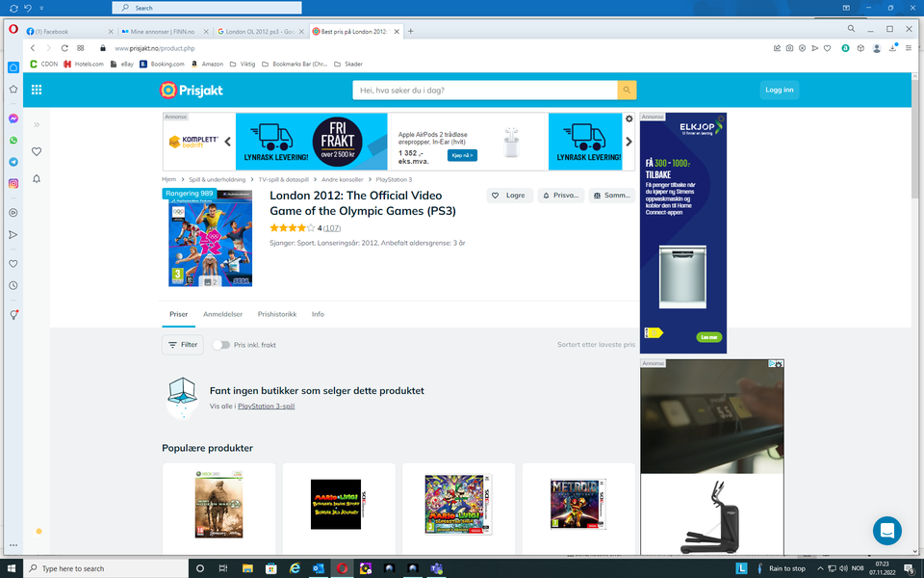Open new browser tab plus button
The height and width of the screenshot is (578, 924).
click(411, 31)
